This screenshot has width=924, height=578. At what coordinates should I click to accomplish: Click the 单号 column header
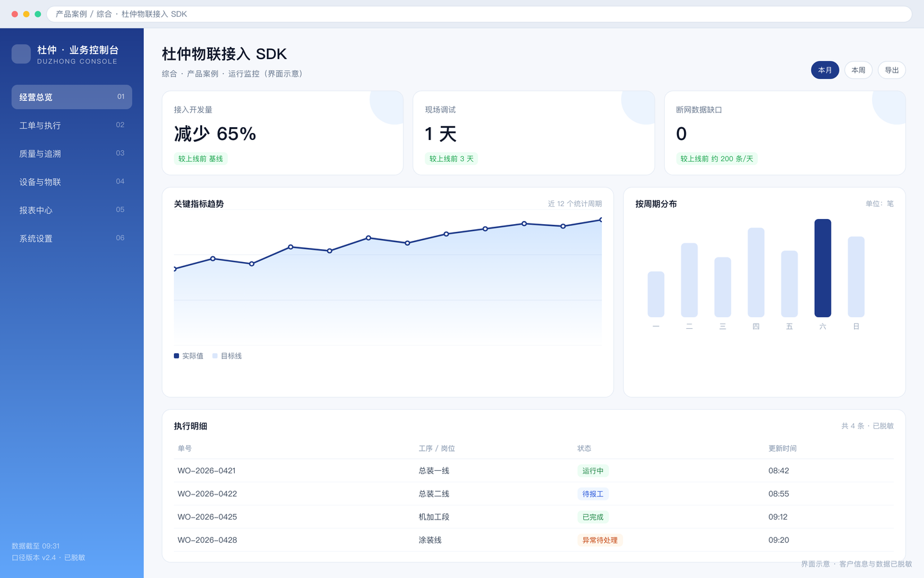coord(185,448)
